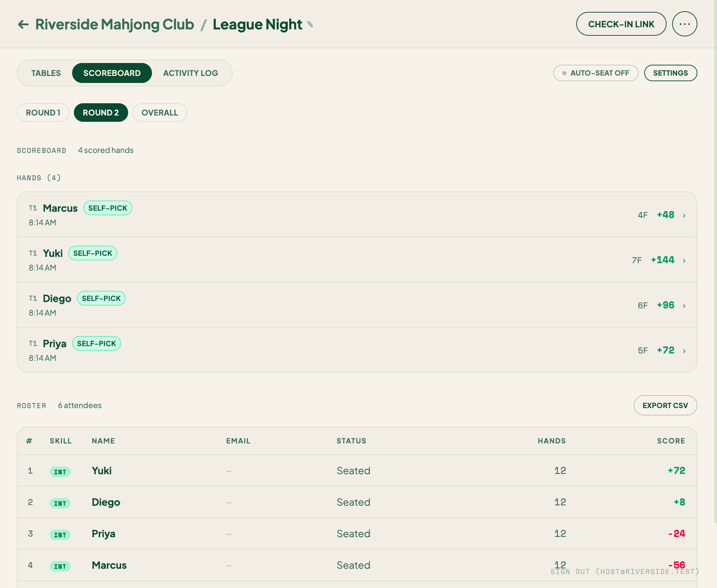Expand Yuki hand details chevron
The height and width of the screenshot is (588, 717).
pyautogui.click(x=684, y=260)
